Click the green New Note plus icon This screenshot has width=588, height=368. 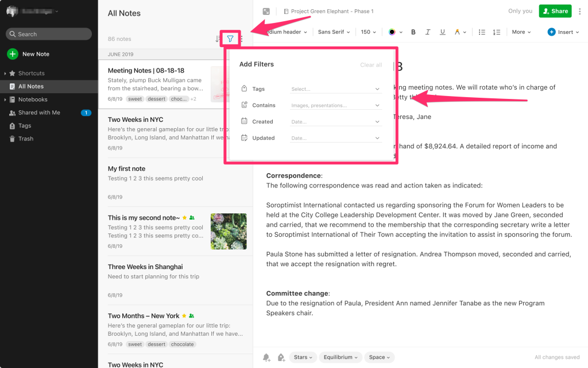coord(13,53)
